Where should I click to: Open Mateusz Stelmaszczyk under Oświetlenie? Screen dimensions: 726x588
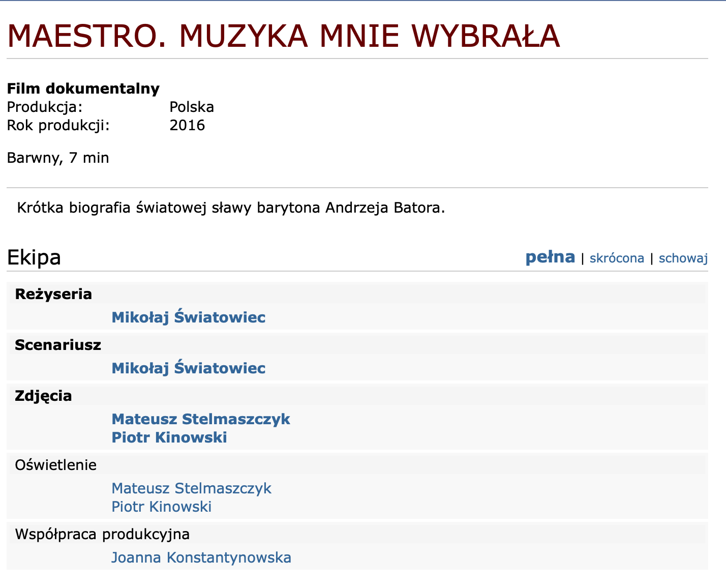[x=191, y=488]
